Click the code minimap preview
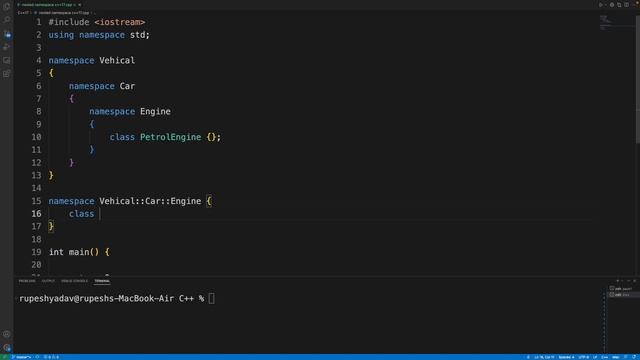 (x=616, y=23)
